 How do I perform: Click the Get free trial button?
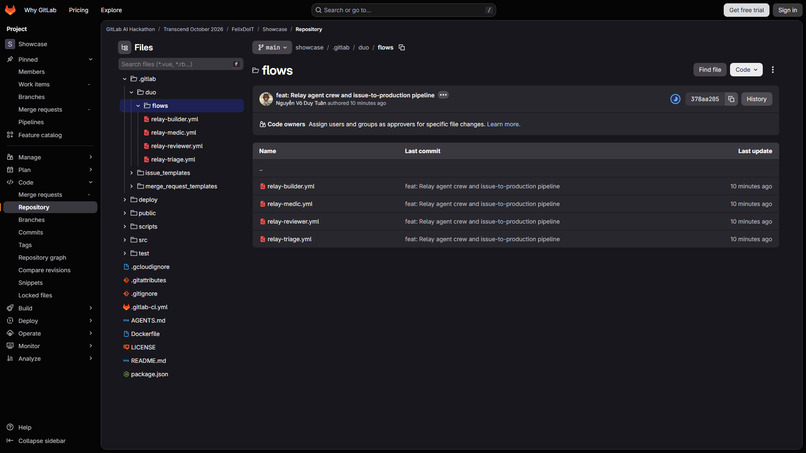pyautogui.click(x=746, y=10)
